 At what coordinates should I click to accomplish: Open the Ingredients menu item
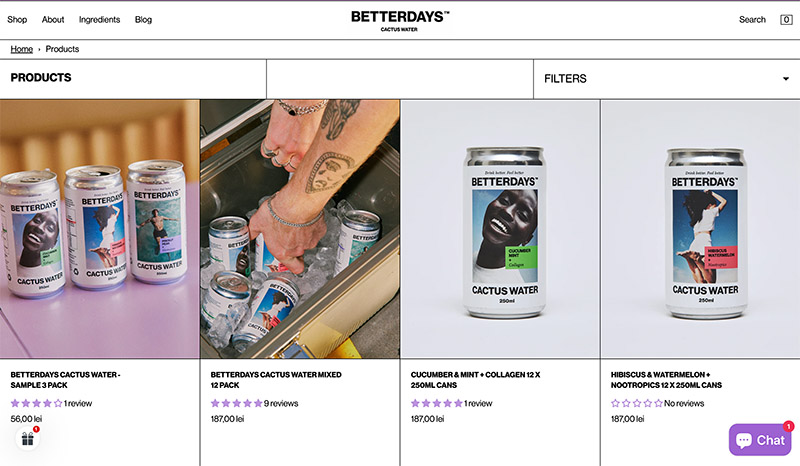click(99, 19)
